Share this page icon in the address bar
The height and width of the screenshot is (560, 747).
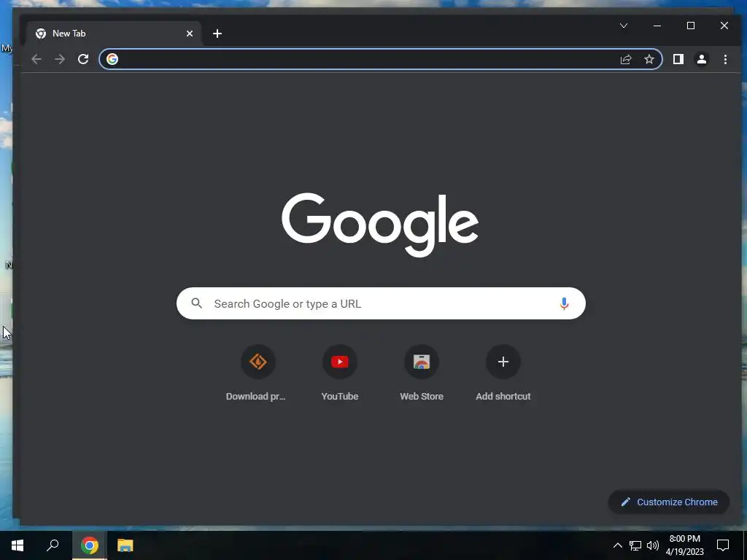pos(625,59)
